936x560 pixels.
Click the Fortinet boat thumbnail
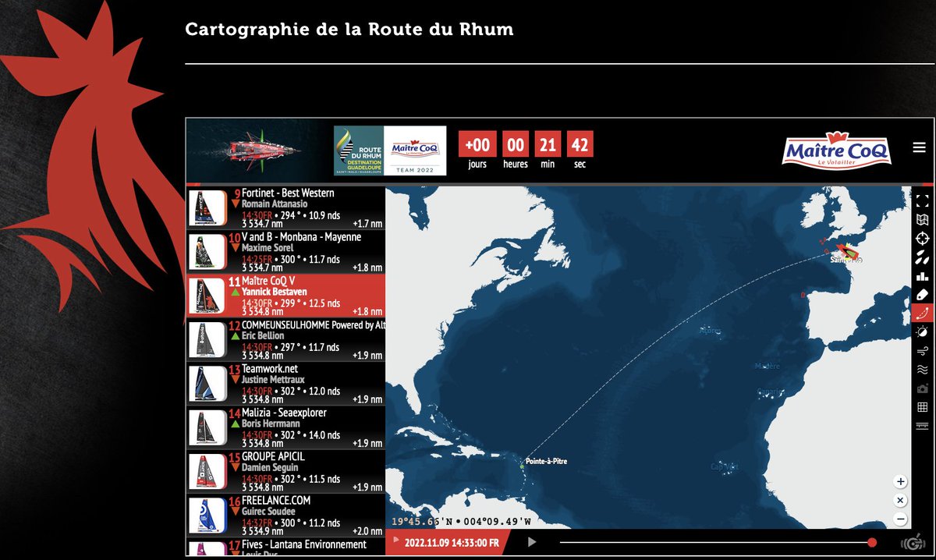(207, 209)
